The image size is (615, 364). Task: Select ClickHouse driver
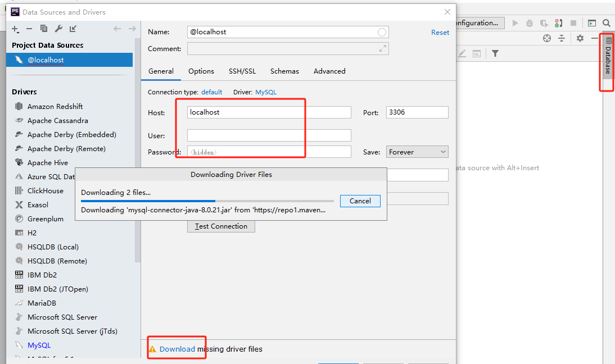[x=45, y=191]
